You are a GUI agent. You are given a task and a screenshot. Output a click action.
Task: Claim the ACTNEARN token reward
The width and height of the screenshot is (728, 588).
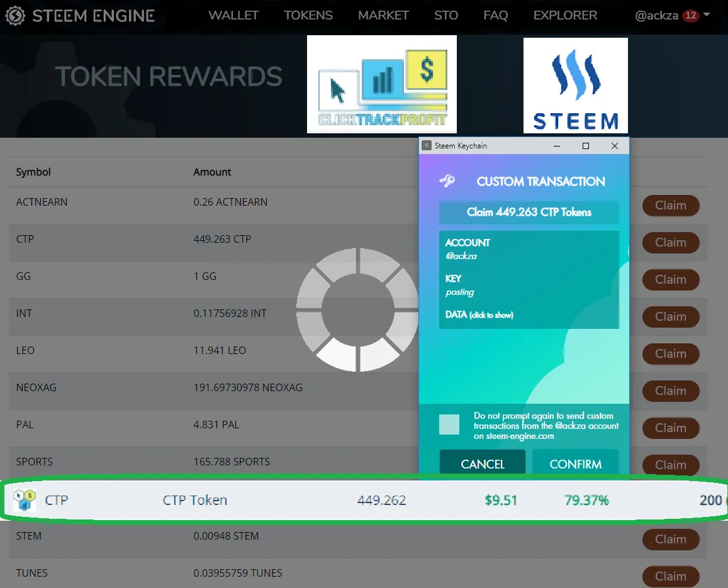pyautogui.click(x=671, y=206)
